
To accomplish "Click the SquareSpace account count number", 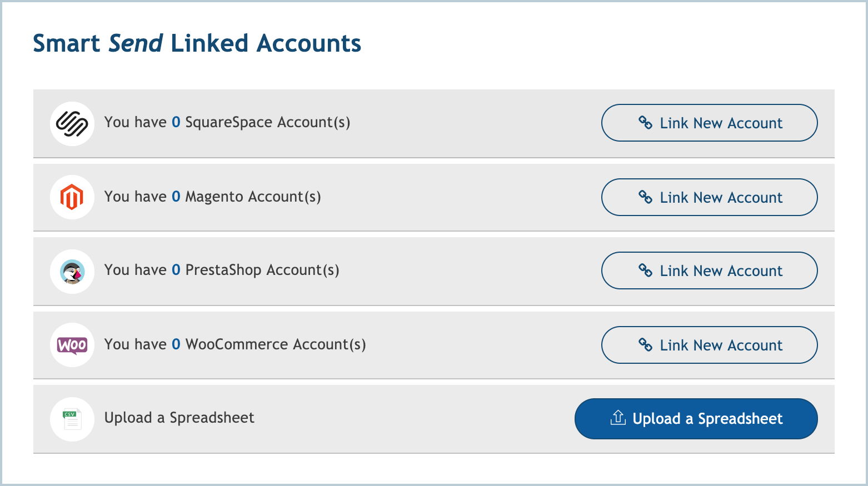I will 176,122.
